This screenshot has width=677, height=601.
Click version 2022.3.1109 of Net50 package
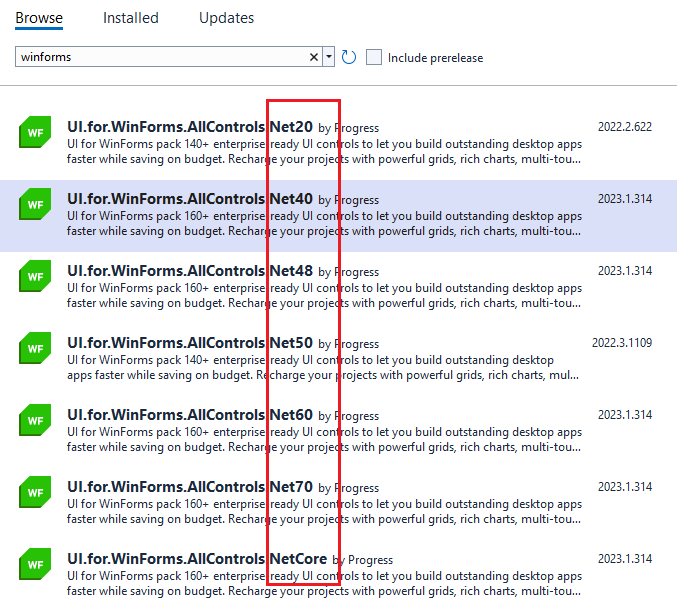622,343
